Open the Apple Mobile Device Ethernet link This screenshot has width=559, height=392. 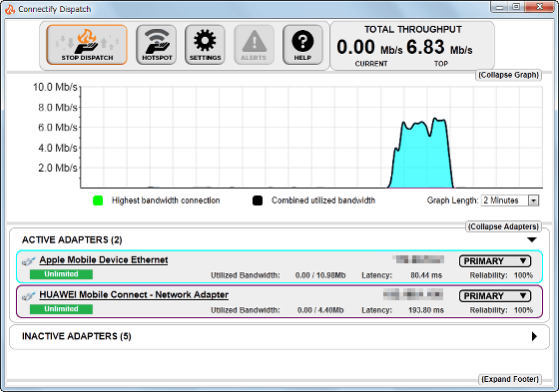(104, 260)
